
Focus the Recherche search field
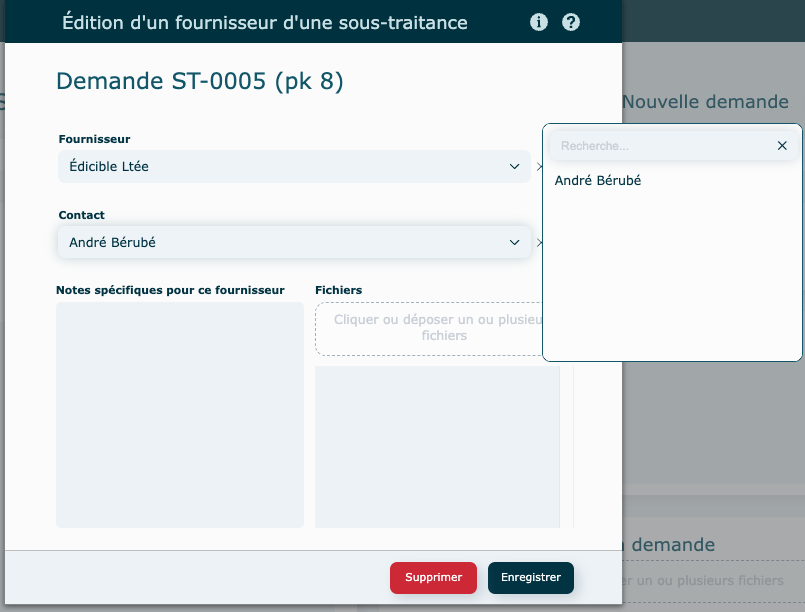coord(660,146)
